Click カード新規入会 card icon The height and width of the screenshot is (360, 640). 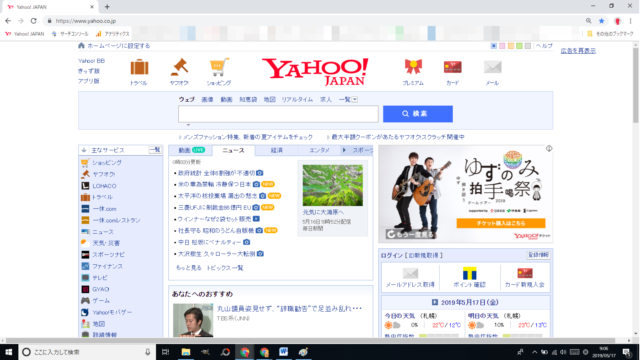point(525,273)
